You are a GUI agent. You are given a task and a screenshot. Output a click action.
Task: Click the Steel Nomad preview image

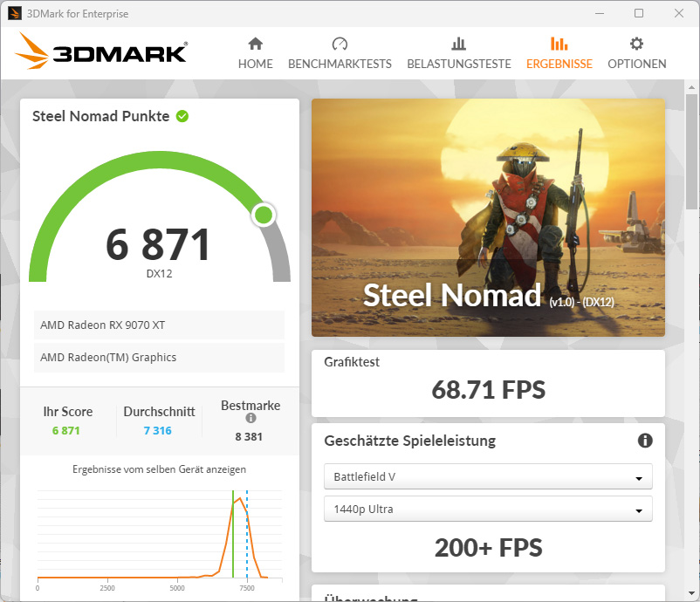[x=488, y=217]
